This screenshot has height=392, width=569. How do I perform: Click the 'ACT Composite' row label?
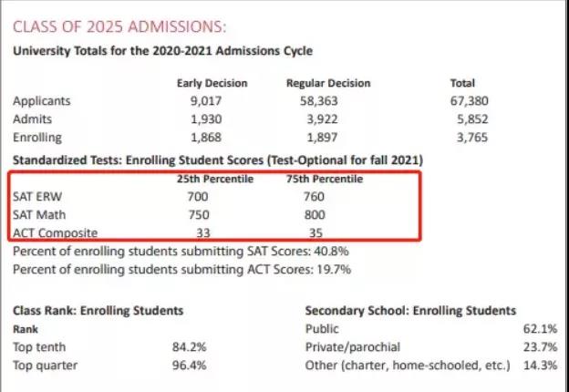click(55, 233)
